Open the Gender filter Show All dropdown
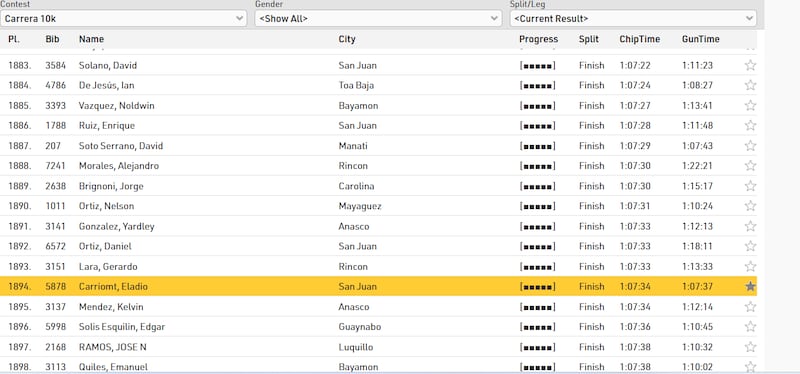Viewport: 800px width, 374px height. [378, 18]
